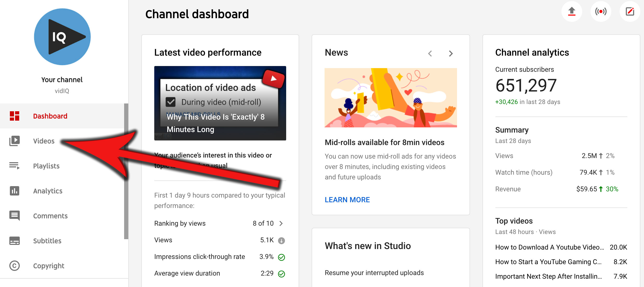Click the Comments icon in sidebar

(x=15, y=216)
